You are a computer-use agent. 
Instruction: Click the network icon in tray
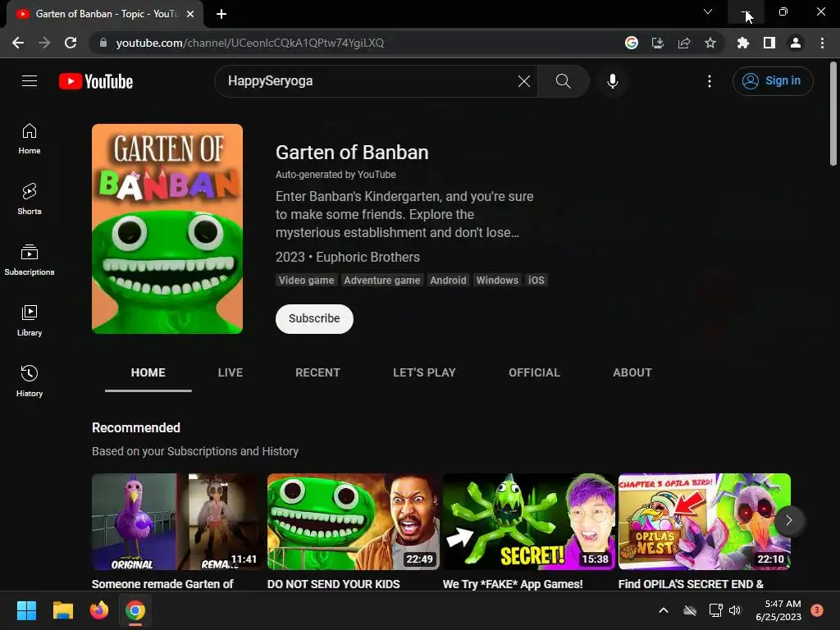(715, 610)
